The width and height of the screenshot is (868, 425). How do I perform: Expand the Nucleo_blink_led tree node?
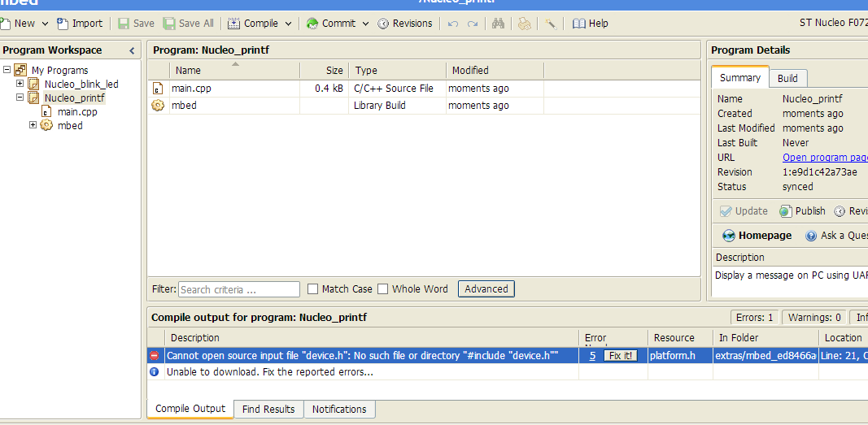(x=20, y=84)
